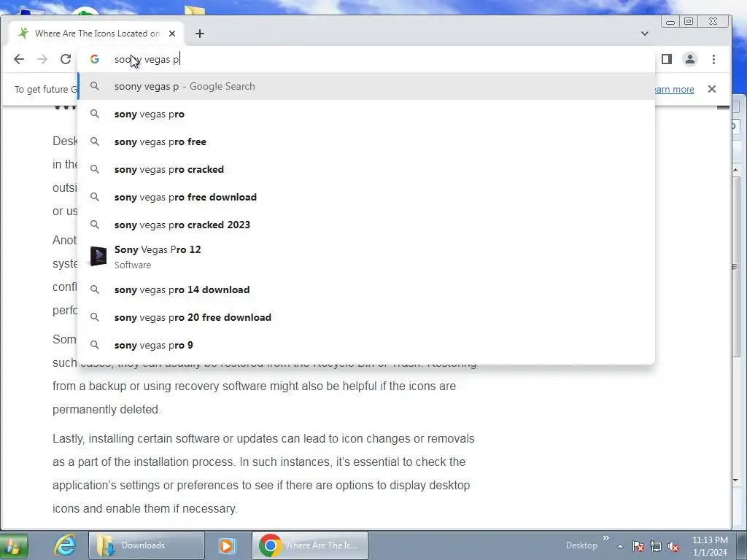The image size is (747, 560).
Task: Toggle the Chrome side panel icon
Action: (x=667, y=59)
